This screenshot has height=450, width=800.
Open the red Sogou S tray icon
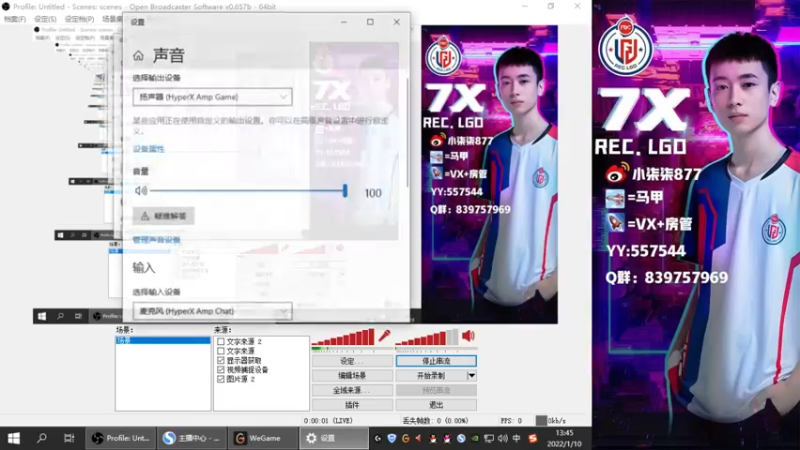(533, 438)
